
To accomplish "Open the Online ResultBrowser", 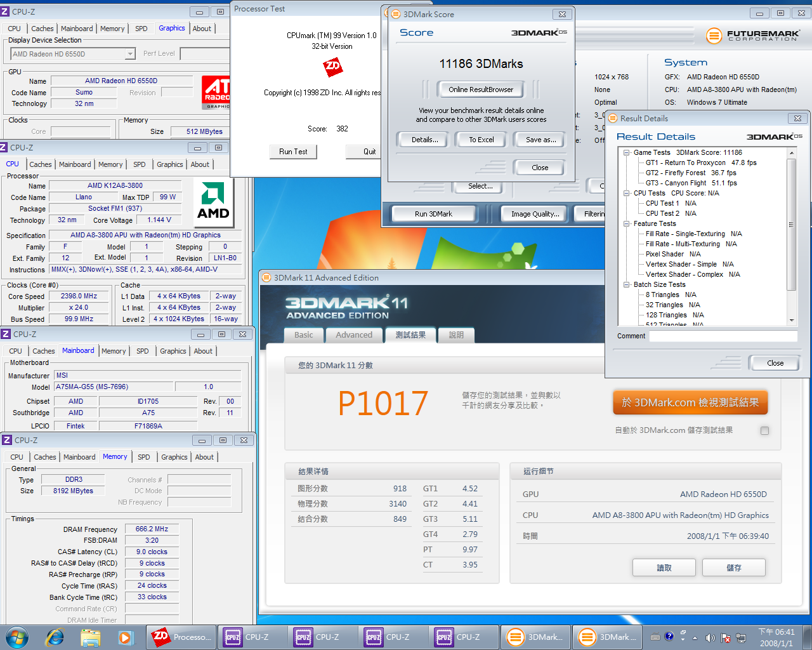I will 481,90.
